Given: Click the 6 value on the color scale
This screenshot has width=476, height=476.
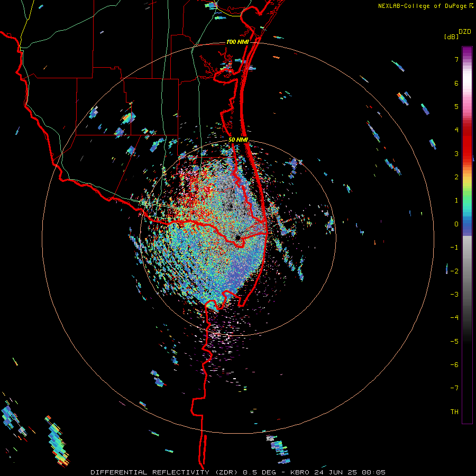Looking at the screenshot, I should [x=456, y=83].
